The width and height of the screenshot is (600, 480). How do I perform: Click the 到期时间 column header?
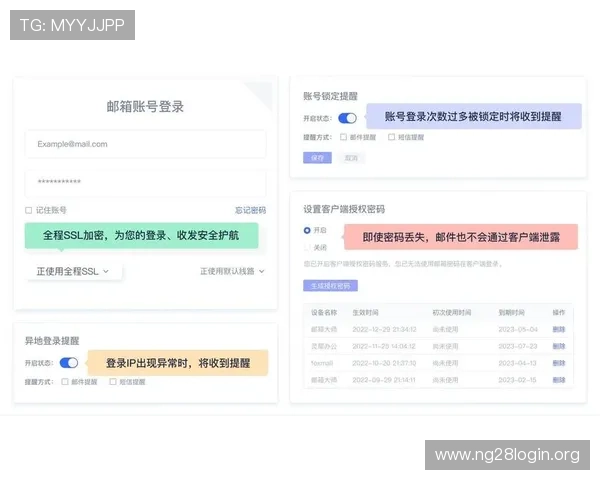click(511, 312)
